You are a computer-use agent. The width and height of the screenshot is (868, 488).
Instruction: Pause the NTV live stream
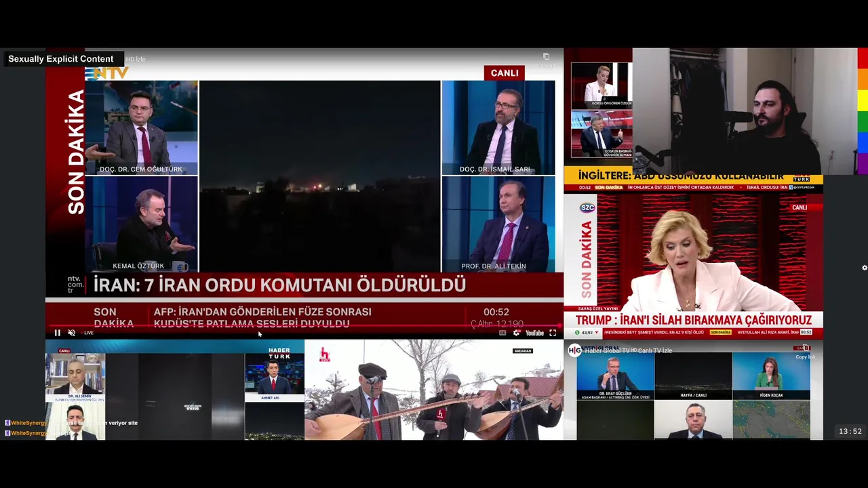click(58, 333)
